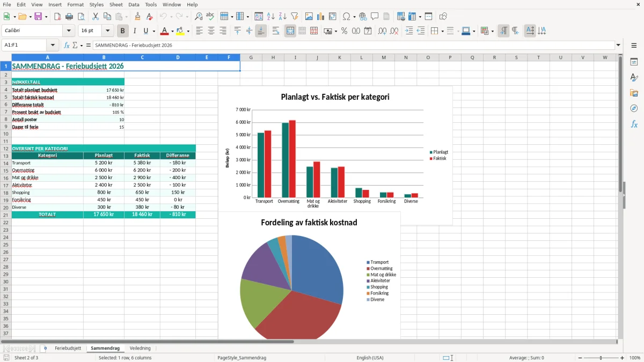
Task: Toggle Underline formatting
Action: [x=145, y=31]
